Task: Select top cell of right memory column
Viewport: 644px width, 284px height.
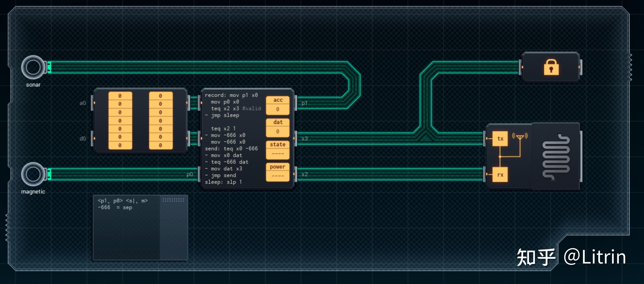Action: coord(160,96)
